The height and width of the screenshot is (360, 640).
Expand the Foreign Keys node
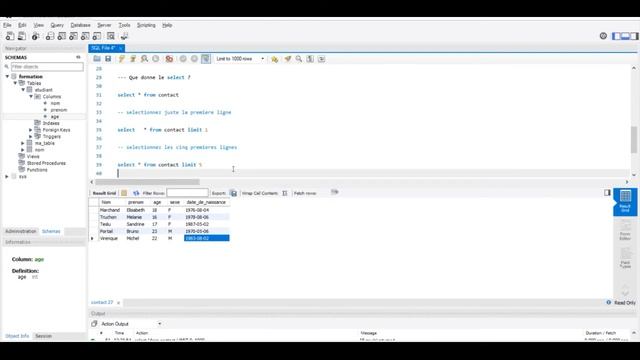(31, 130)
